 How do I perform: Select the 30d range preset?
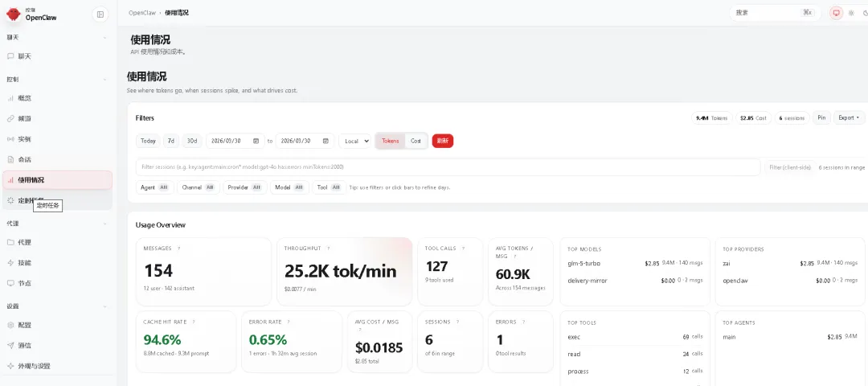[191, 142]
